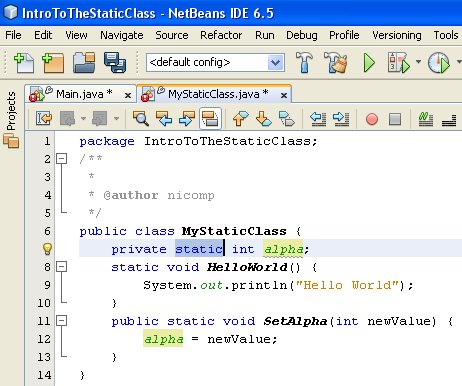462x386 pixels.
Task: Collapse the HelloWorld method fold
Action: point(62,267)
